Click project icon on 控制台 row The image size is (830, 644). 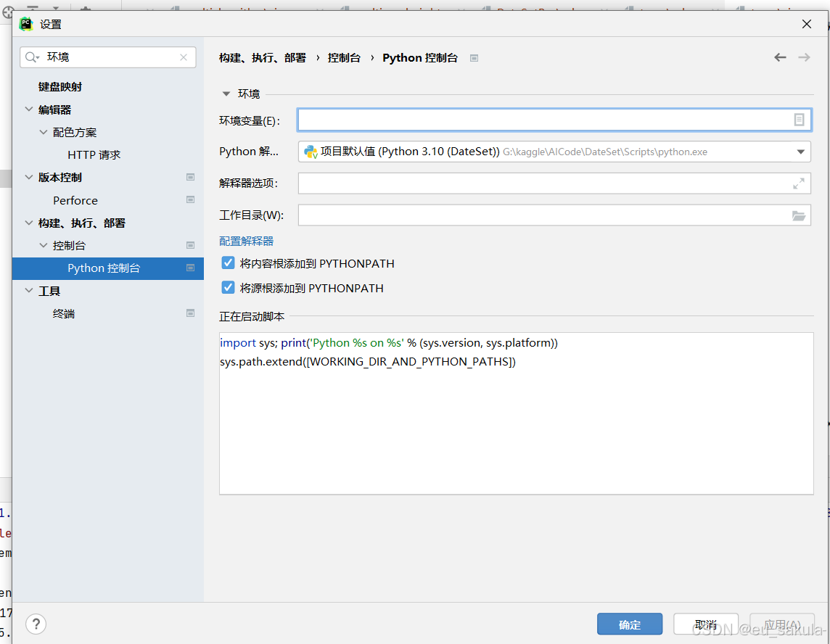[x=191, y=246]
